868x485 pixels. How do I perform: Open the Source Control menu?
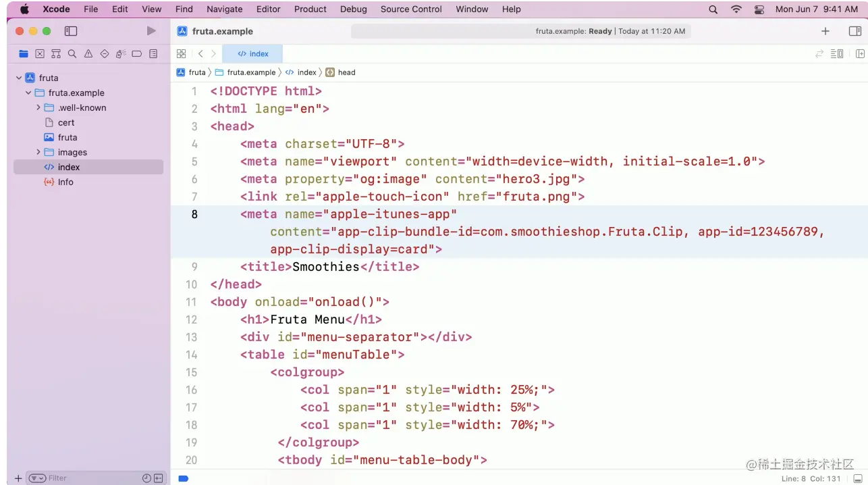coord(411,9)
